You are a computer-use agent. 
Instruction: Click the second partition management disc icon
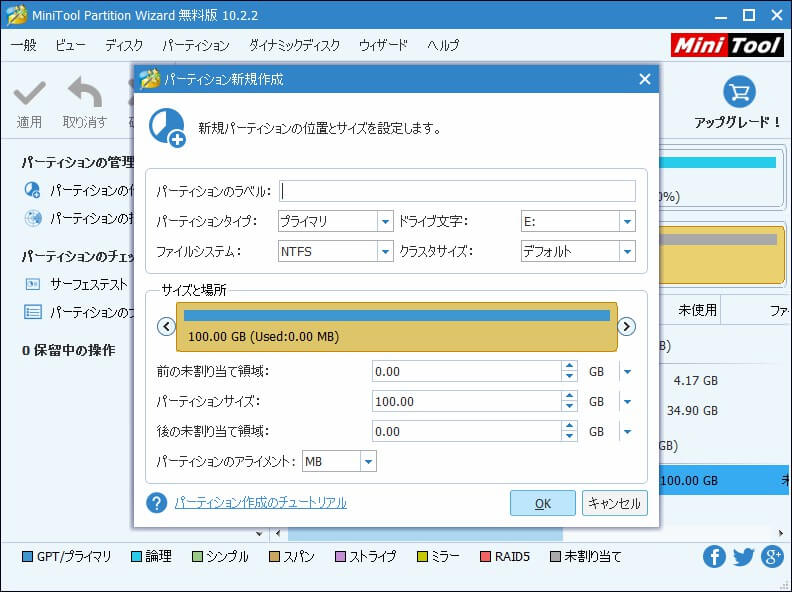[x=33, y=218]
